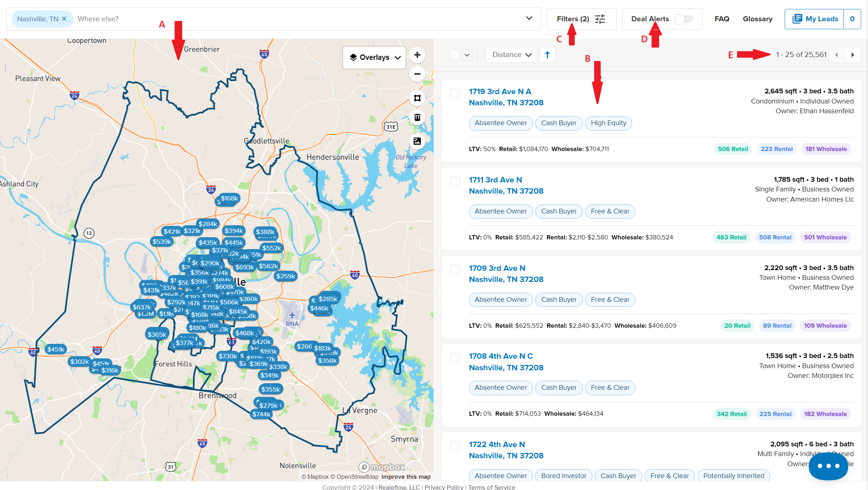Screen dimensions: 868x490
Task: Click the High Equity tag
Action: (x=608, y=123)
